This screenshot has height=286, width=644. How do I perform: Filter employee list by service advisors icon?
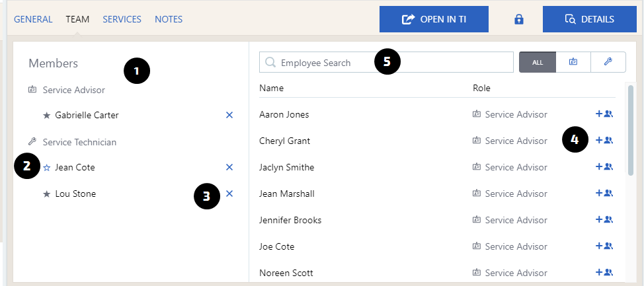coord(573,62)
